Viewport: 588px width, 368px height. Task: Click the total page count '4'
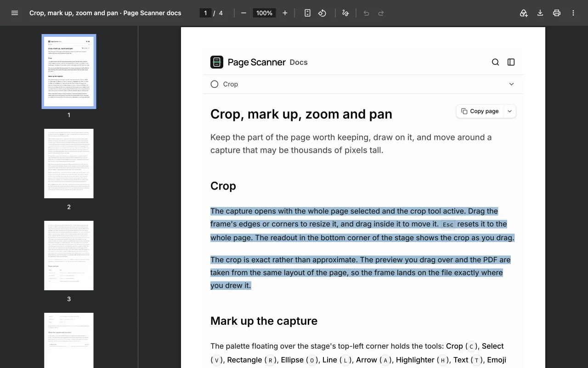tap(221, 13)
